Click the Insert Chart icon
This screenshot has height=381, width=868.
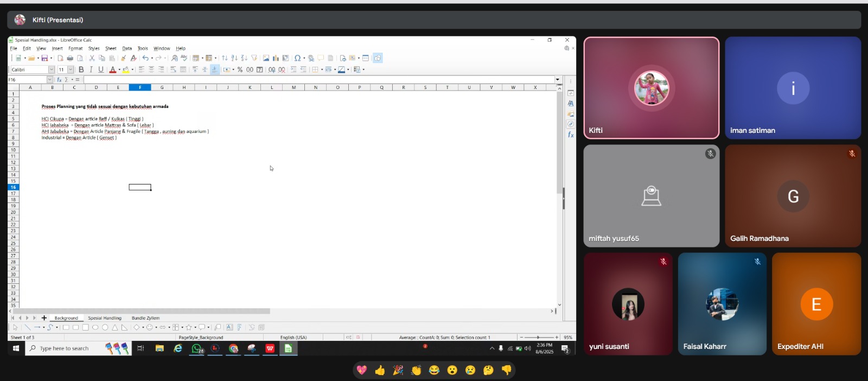click(x=276, y=58)
